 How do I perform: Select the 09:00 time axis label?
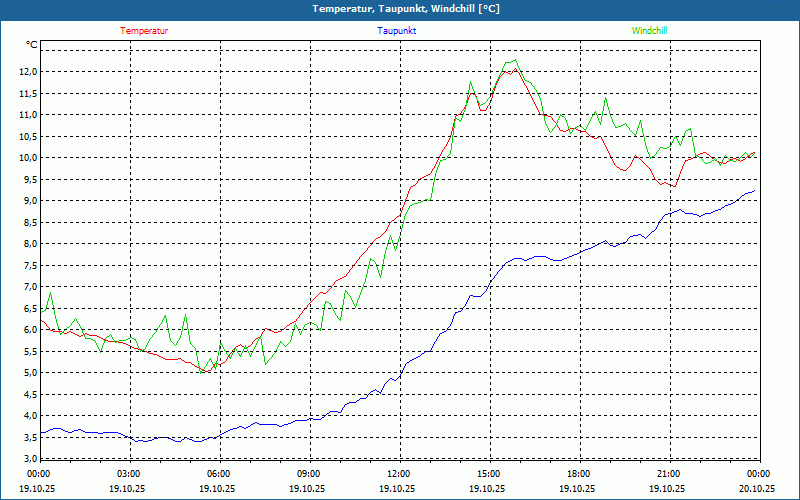[x=309, y=474]
